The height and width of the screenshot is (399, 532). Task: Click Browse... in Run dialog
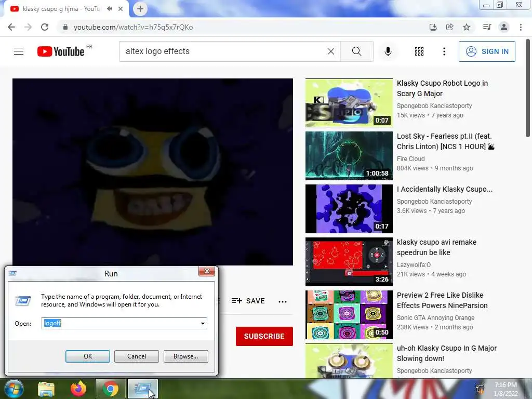pyautogui.click(x=185, y=356)
